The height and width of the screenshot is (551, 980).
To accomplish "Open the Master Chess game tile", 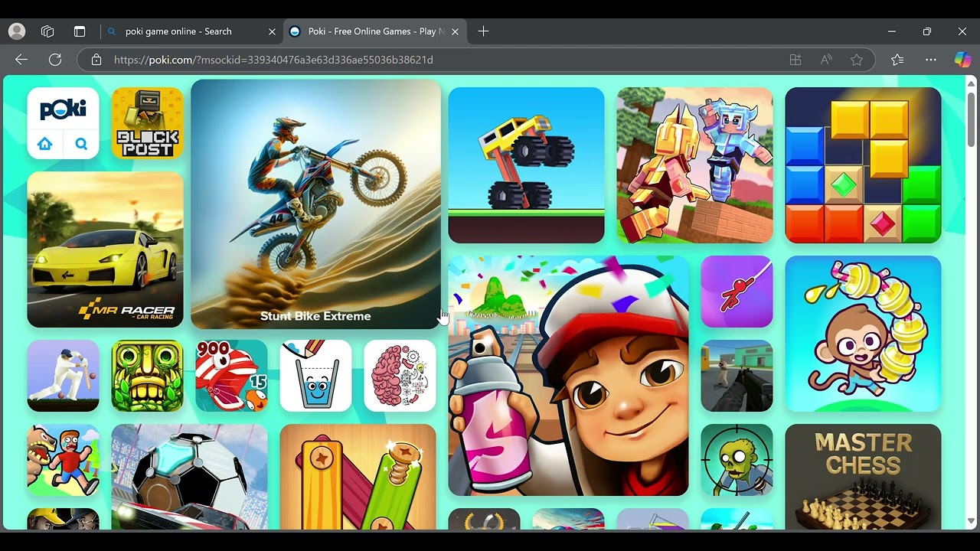I will (863, 477).
